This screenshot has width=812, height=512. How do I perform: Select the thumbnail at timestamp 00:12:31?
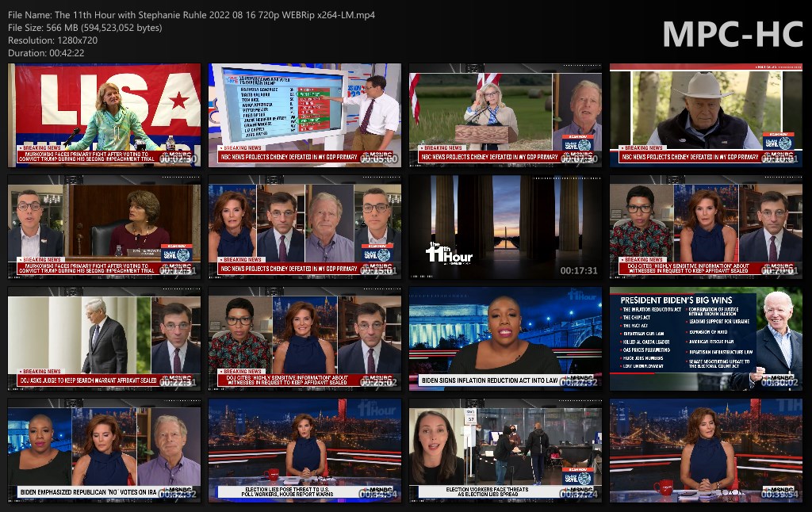(x=104, y=227)
